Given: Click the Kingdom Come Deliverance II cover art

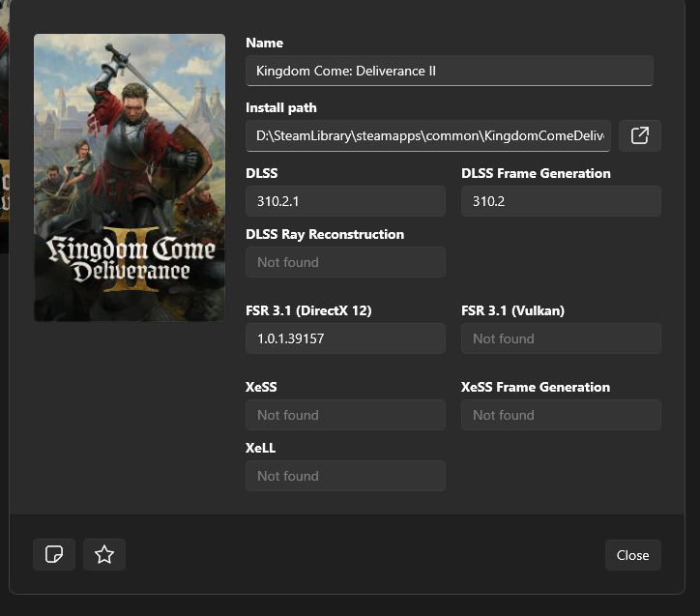Looking at the screenshot, I should pos(130,178).
